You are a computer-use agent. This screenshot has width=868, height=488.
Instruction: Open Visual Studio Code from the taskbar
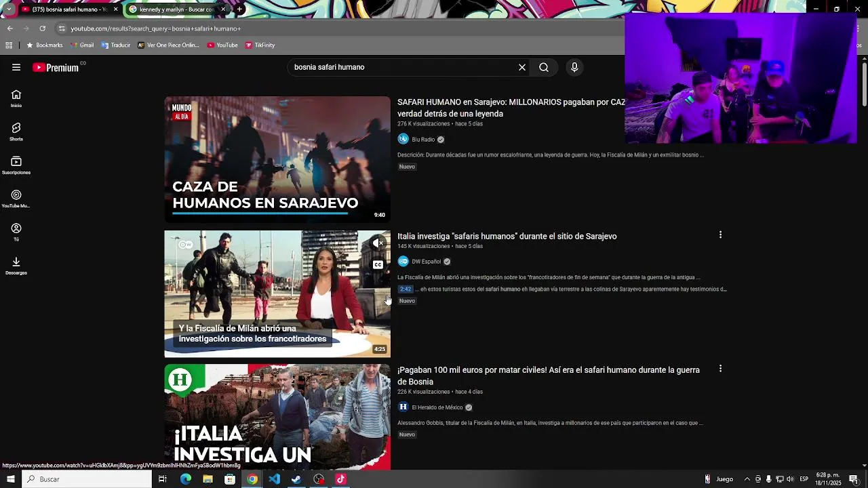pos(274,479)
